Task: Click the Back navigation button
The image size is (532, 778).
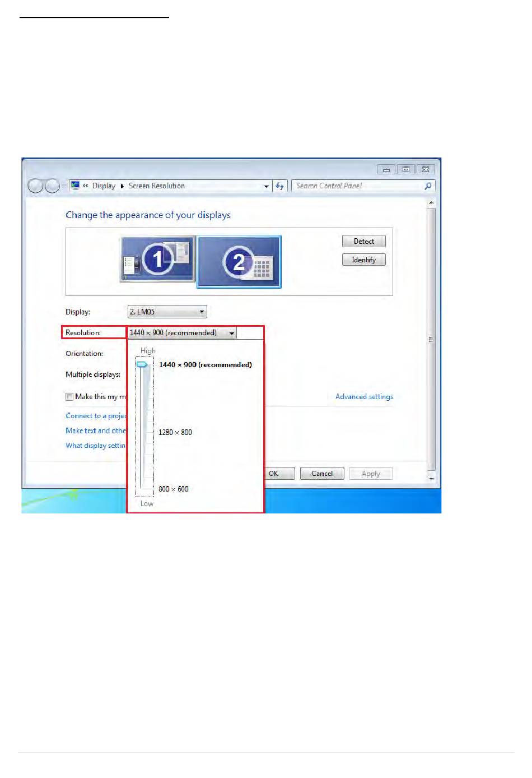Action: pyautogui.click(x=35, y=186)
